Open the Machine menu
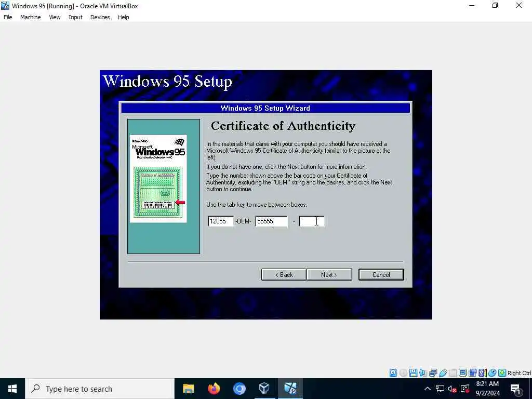 (31, 17)
